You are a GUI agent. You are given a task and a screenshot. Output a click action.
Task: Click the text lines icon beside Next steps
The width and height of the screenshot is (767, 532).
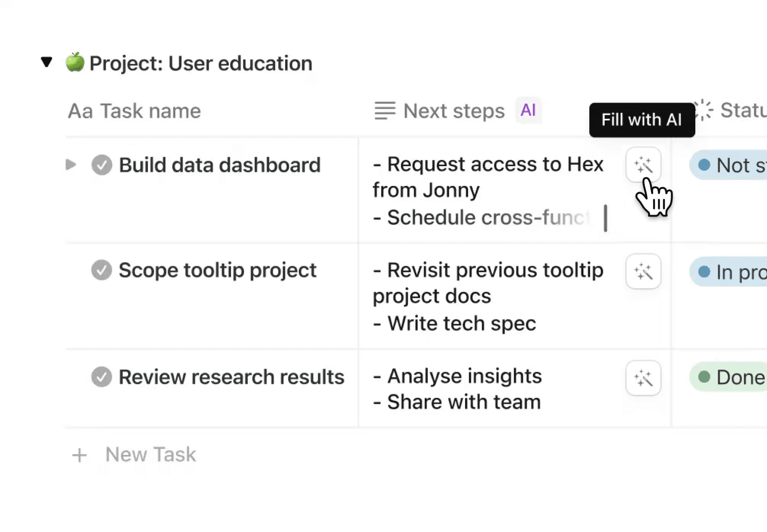tap(385, 111)
